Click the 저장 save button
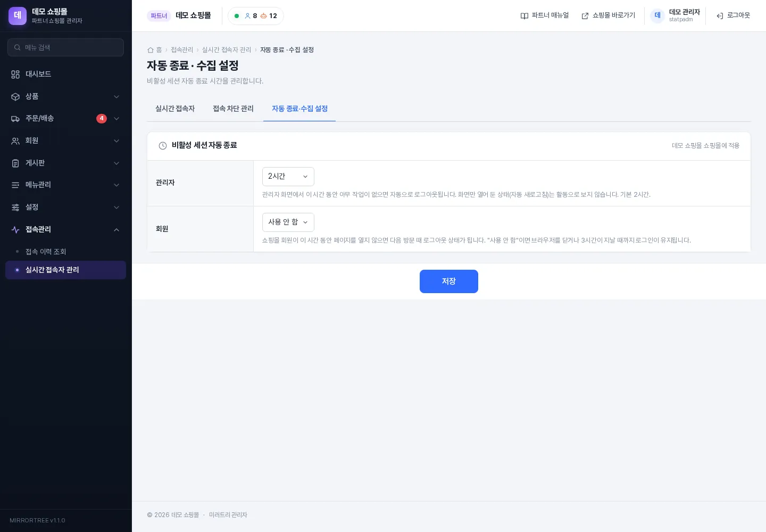 [x=449, y=281]
